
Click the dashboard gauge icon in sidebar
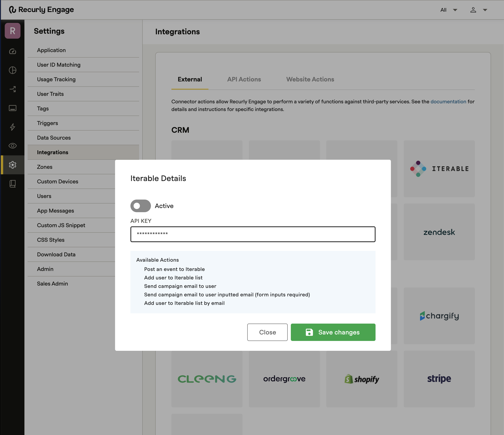point(13,51)
